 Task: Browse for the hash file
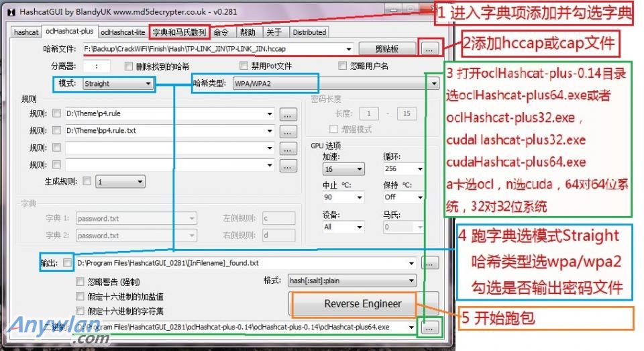(x=429, y=49)
